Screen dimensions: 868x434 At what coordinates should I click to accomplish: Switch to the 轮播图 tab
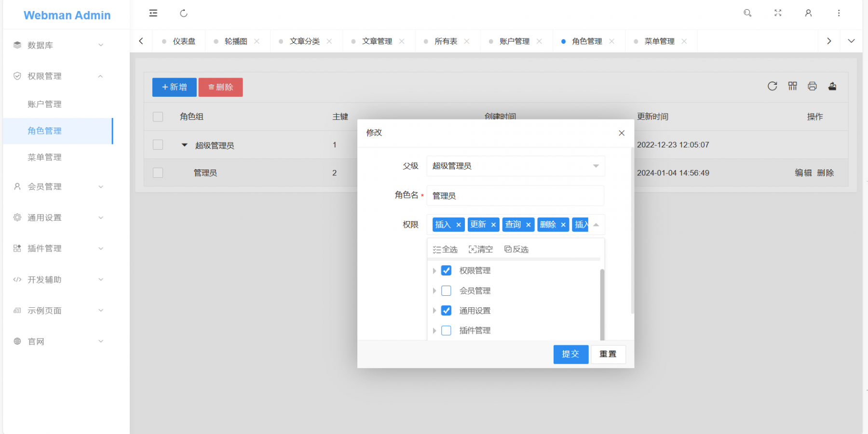pos(236,41)
